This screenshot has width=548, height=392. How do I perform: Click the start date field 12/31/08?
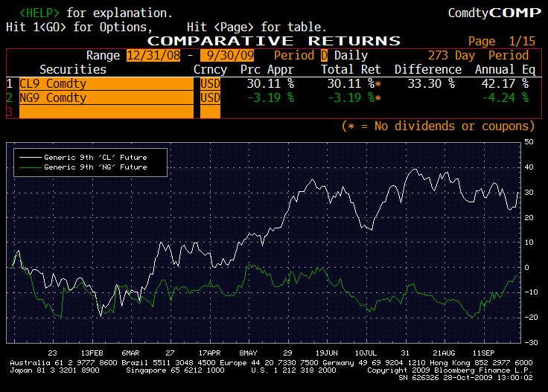click(x=153, y=56)
